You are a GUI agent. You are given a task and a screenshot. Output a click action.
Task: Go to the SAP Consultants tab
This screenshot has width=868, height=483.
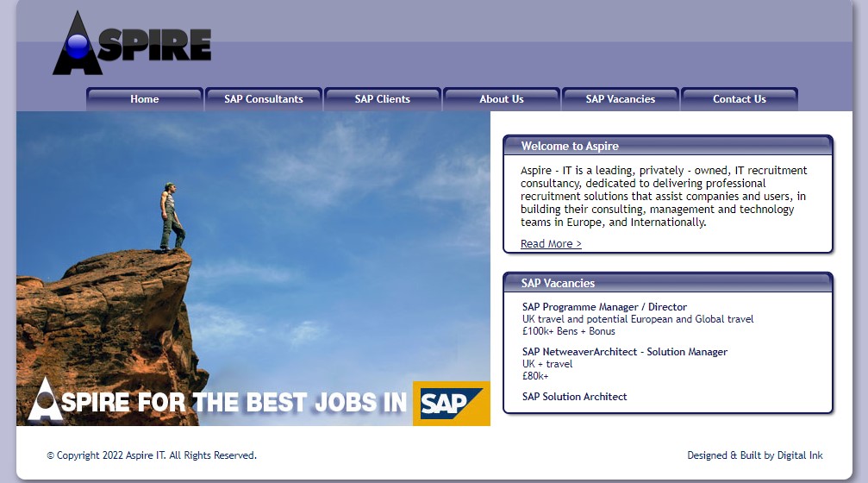coord(264,99)
